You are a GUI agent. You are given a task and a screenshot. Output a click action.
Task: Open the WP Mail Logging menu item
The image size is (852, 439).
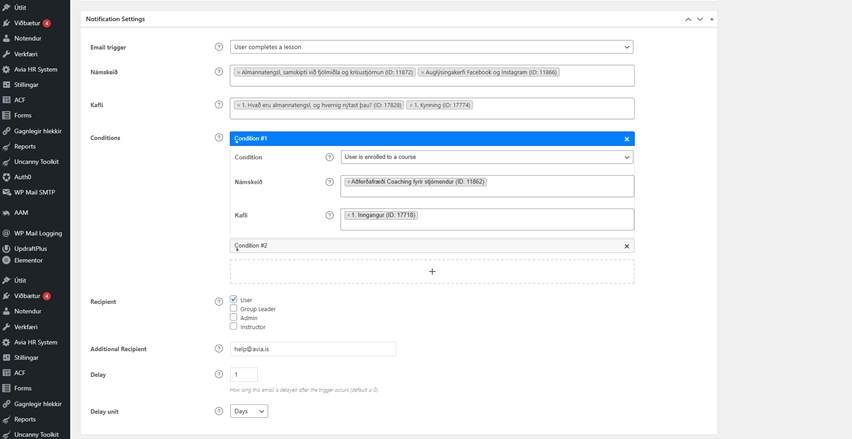(38, 233)
